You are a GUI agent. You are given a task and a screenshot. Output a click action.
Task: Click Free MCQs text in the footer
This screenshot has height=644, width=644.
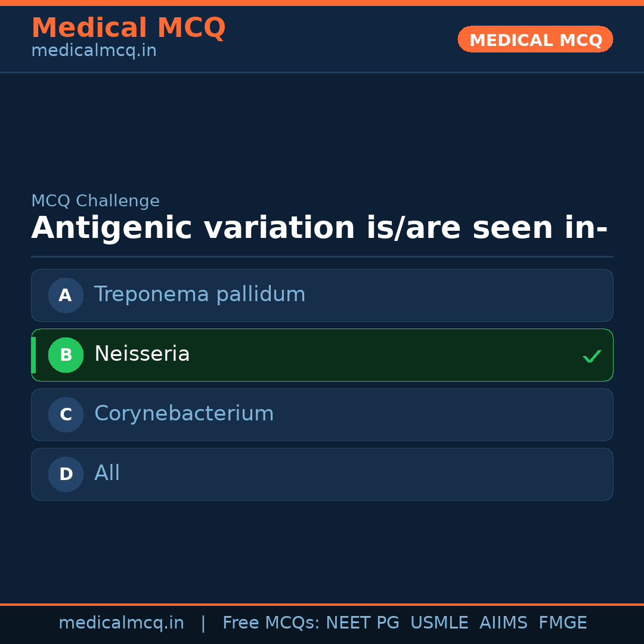tap(271, 623)
